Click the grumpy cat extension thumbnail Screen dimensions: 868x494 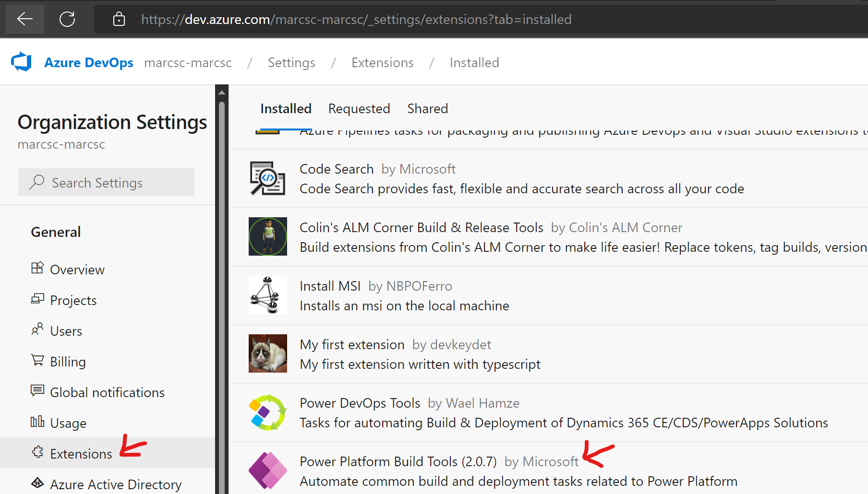point(267,353)
